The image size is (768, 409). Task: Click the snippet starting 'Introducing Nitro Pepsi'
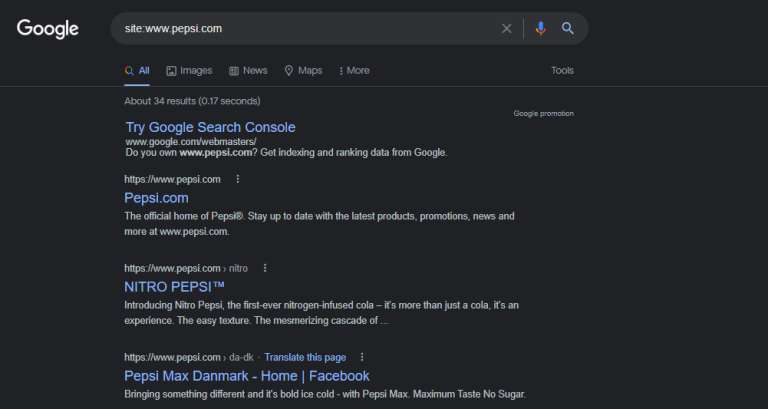click(x=321, y=313)
